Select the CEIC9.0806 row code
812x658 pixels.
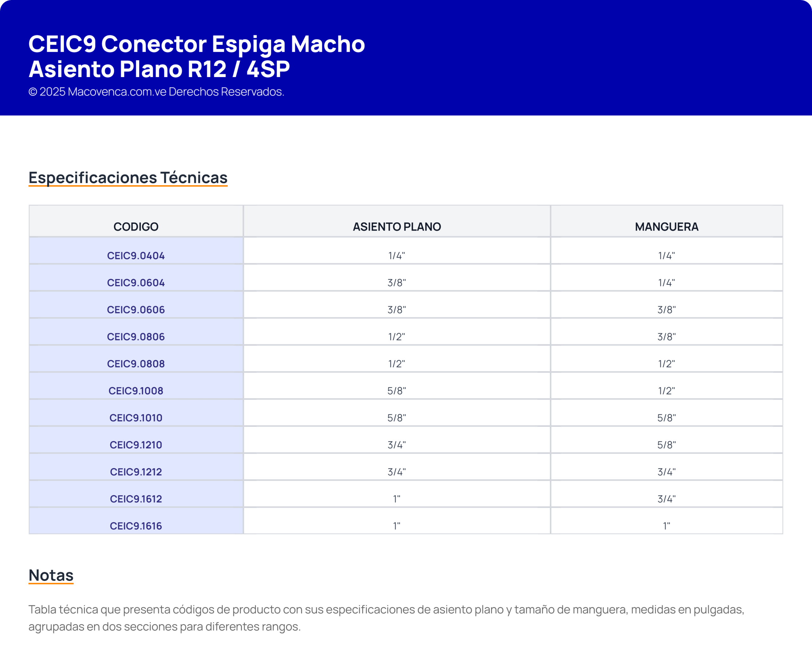[136, 336]
